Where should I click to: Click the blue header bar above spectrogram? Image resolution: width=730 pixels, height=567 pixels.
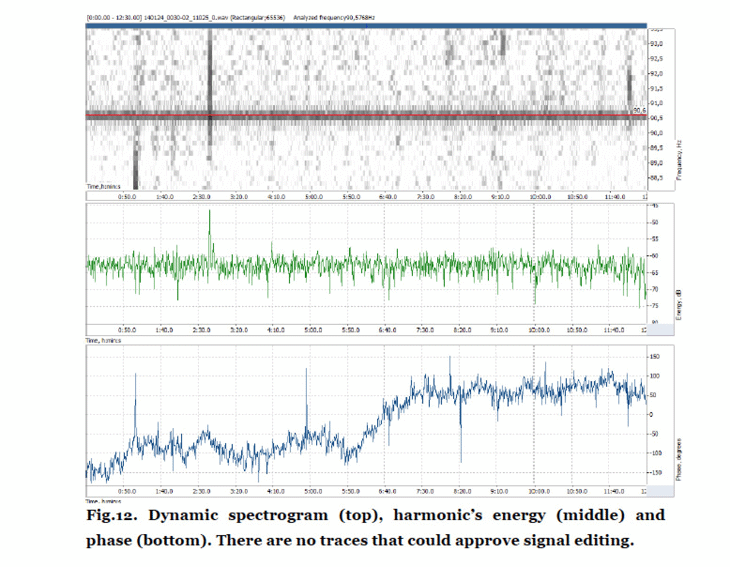tap(366, 25)
